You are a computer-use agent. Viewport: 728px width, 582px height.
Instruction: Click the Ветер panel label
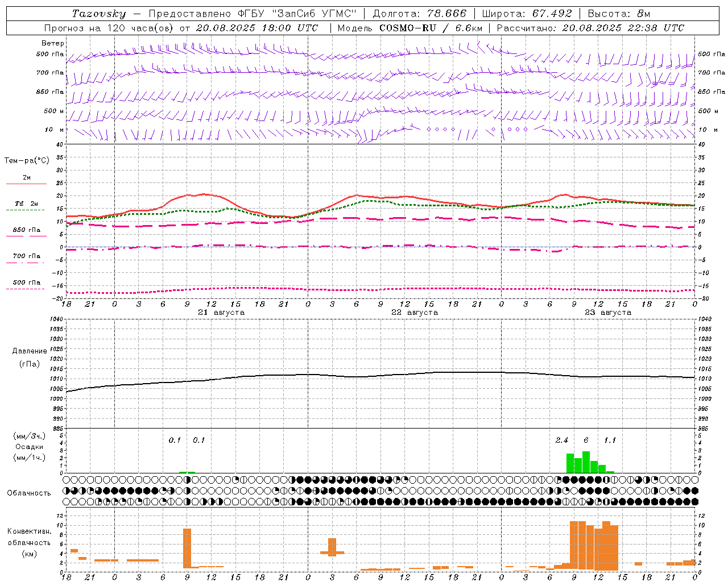[53, 43]
